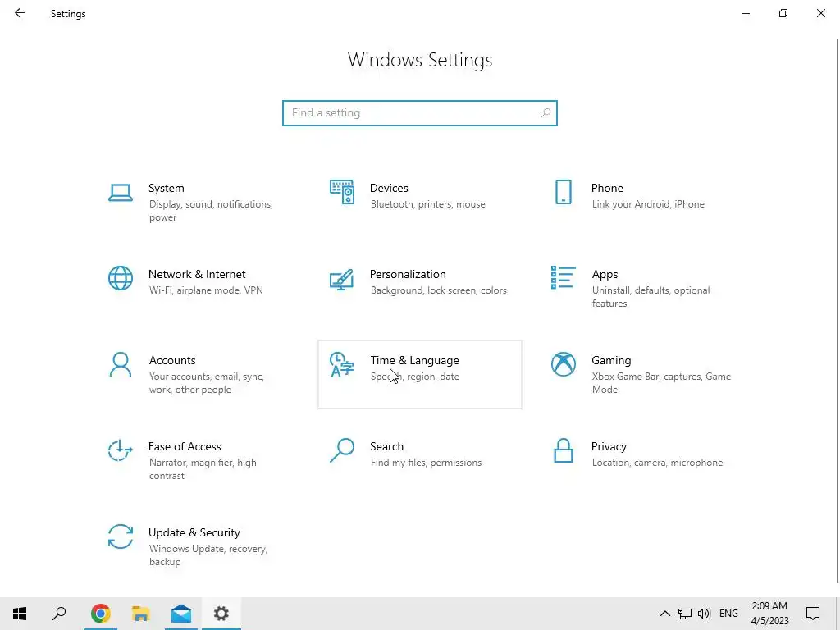Click 'Bluetooth, printers, mouse' text
The image size is (840, 630).
pos(427,204)
